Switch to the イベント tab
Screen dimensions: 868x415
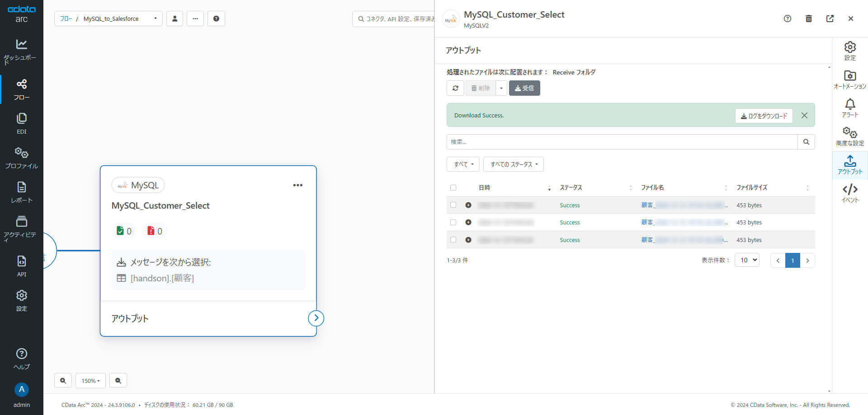(850, 193)
